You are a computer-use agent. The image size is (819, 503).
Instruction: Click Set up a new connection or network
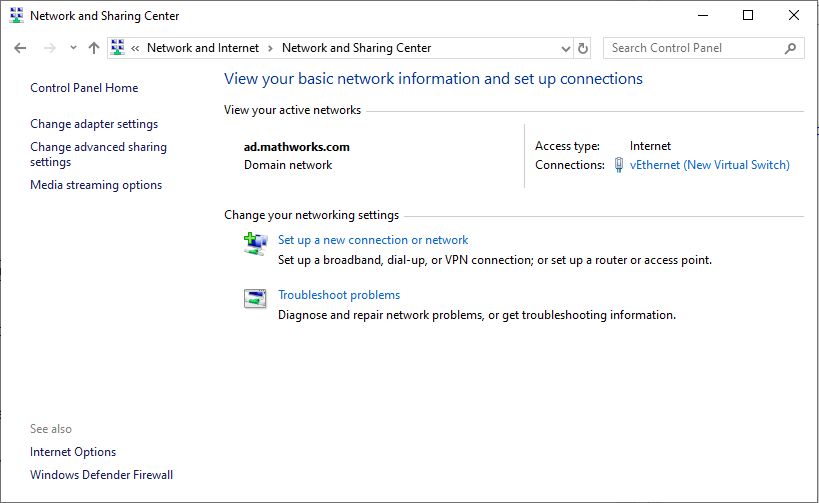pos(373,240)
